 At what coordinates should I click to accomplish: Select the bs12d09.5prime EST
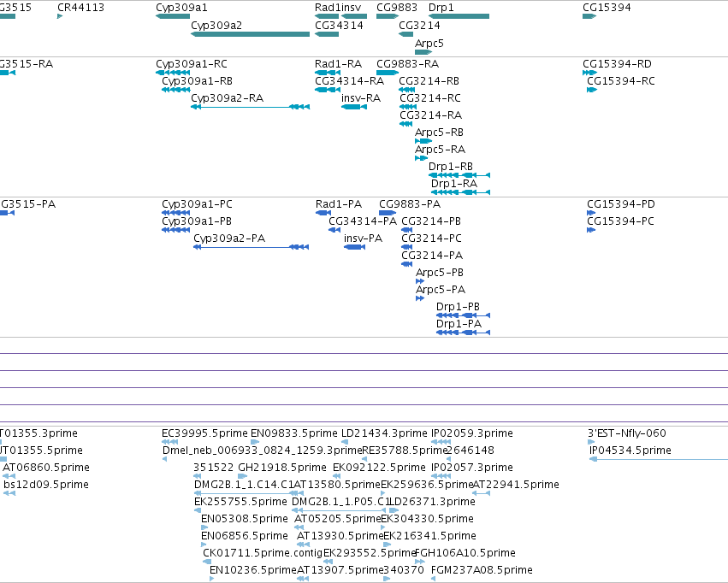[9, 493]
